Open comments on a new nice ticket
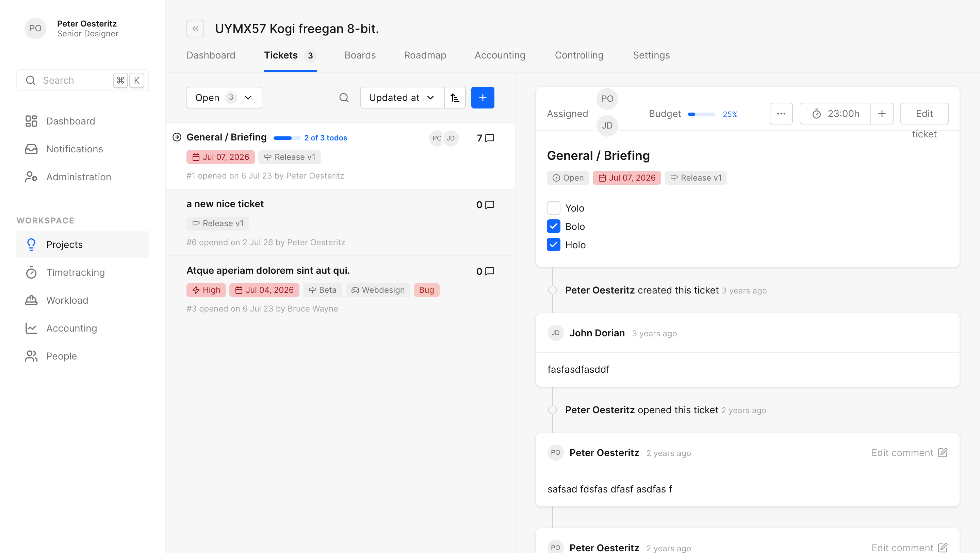 coord(486,205)
